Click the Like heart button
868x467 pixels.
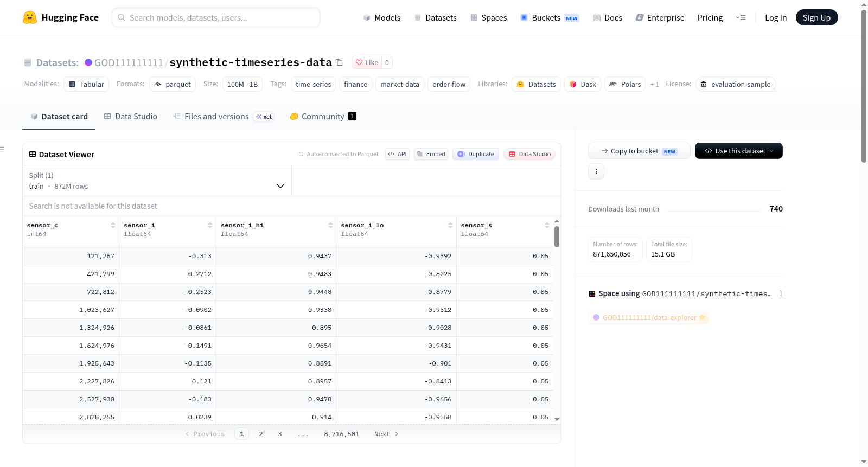click(x=367, y=62)
